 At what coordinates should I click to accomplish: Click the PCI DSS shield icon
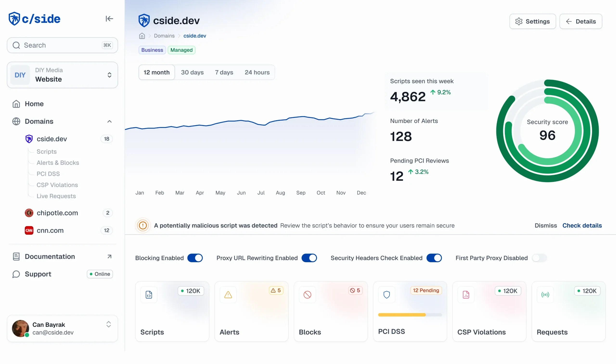pyautogui.click(x=386, y=294)
